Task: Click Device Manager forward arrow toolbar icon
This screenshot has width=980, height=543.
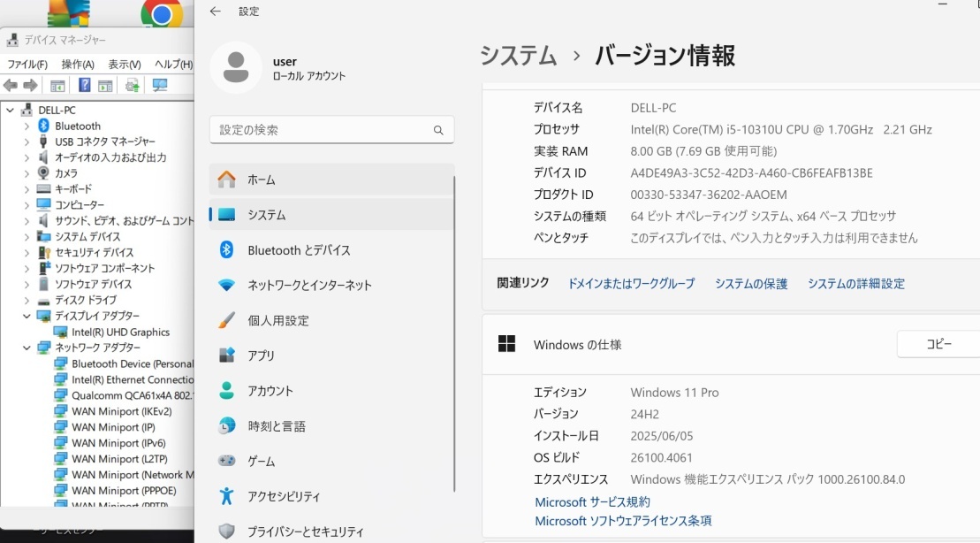Action: (30, 85)
